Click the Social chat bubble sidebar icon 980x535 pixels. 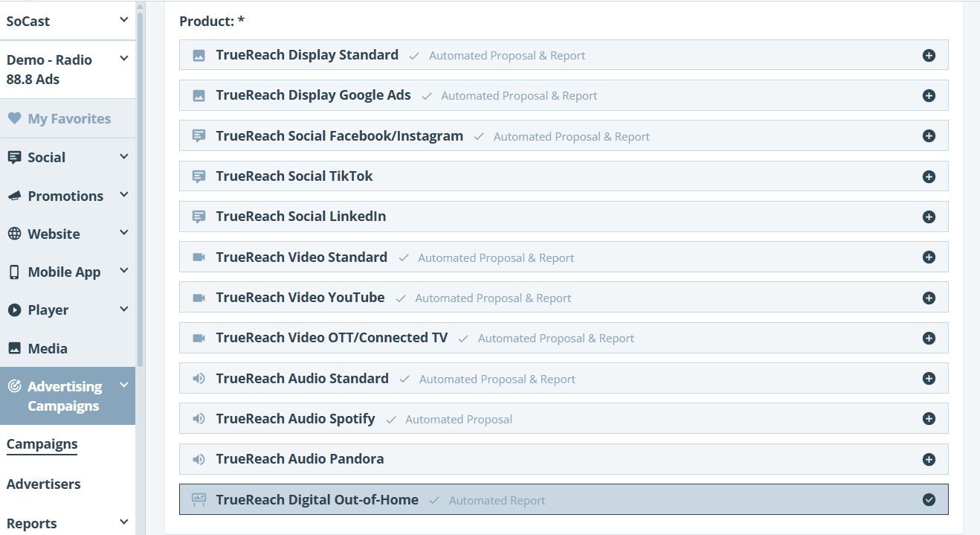(x=14, y=158)
